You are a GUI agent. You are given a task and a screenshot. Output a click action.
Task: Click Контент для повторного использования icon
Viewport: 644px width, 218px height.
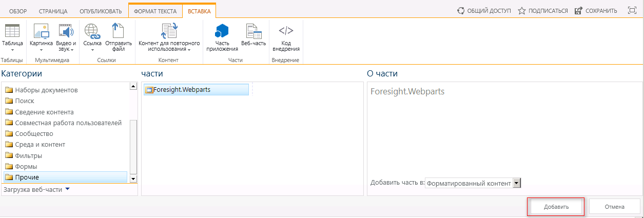coord(169,31)
